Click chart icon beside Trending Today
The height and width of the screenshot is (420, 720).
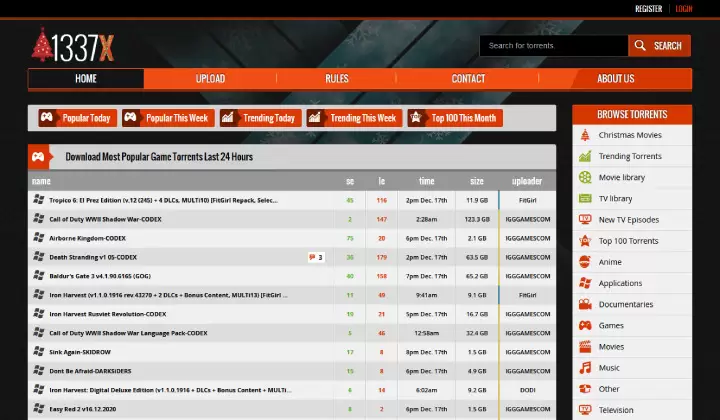tap(228, 118)
